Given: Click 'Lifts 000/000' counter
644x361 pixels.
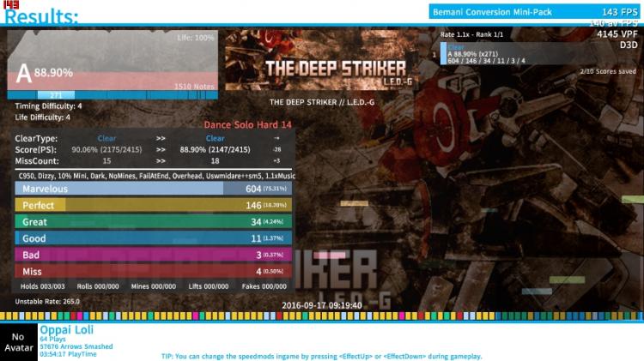Looking at the screenshot, I should (x=209, y=286).
